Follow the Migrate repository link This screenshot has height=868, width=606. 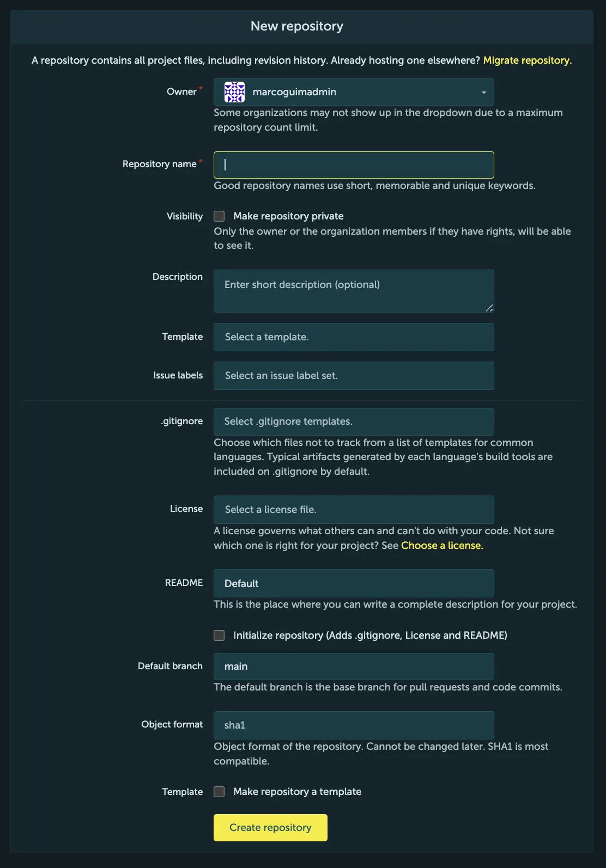click(x=527, y=60)
